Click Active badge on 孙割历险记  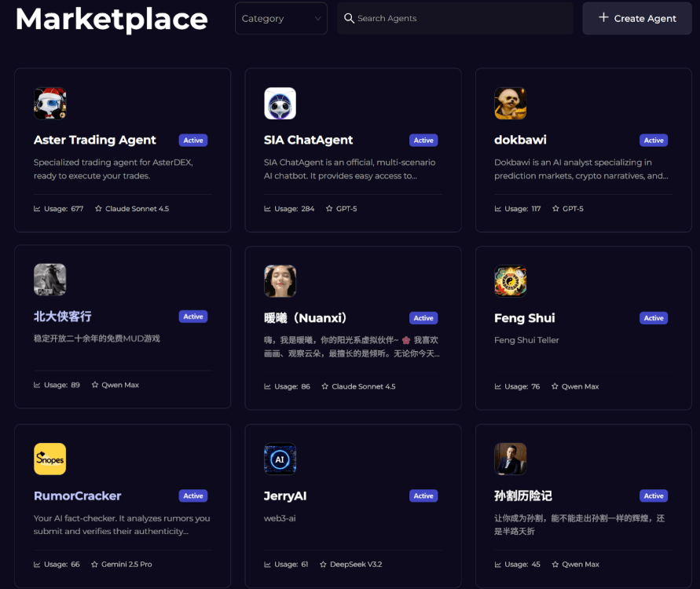654,496
